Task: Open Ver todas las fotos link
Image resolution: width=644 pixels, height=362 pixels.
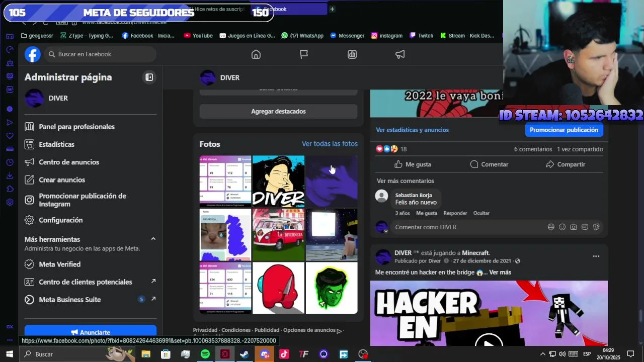Action: tap(330, 144)
